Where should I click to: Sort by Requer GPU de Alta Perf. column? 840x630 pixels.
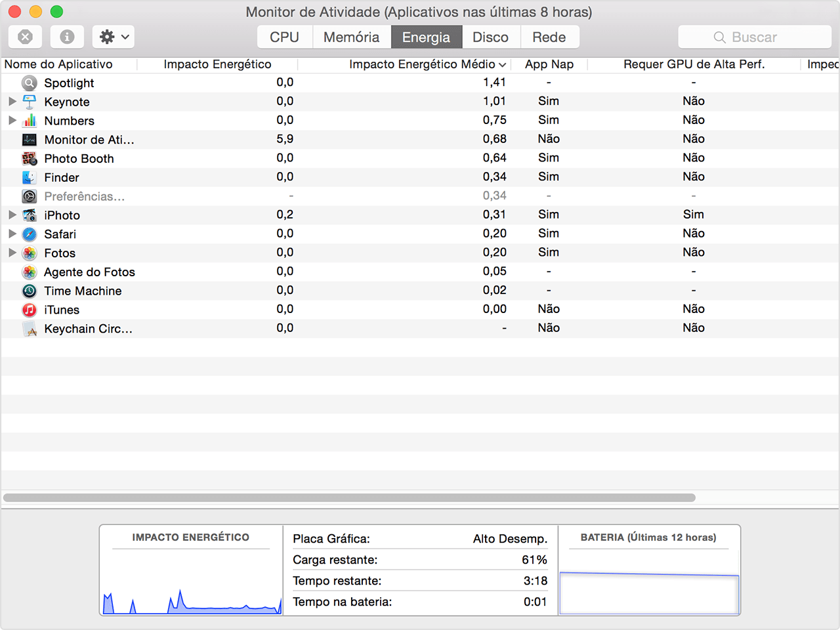click(x=694, y=64)
